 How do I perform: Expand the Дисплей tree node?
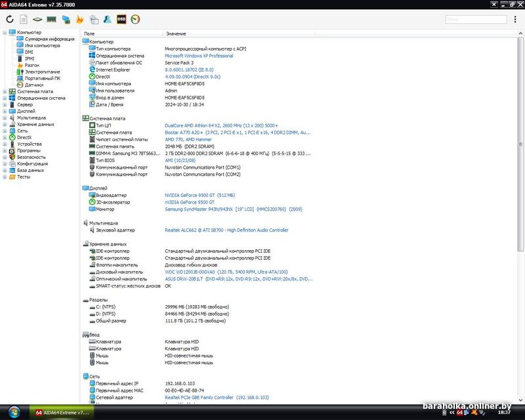click(5, 111)
